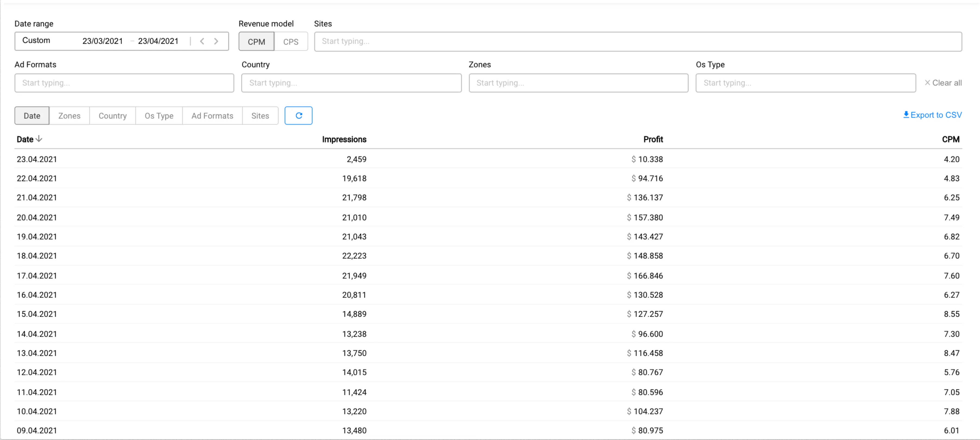Export the report to CSV
This screenshot has width=980, height=440.
(x=932, y=115)
